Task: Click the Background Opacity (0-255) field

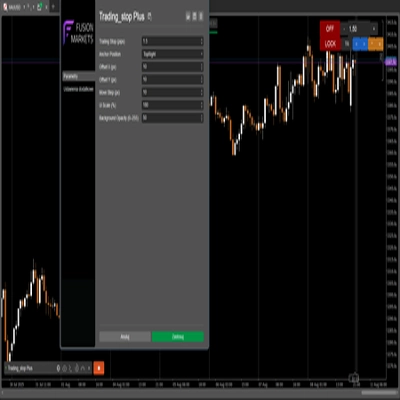Action: [x=172, y=118]
